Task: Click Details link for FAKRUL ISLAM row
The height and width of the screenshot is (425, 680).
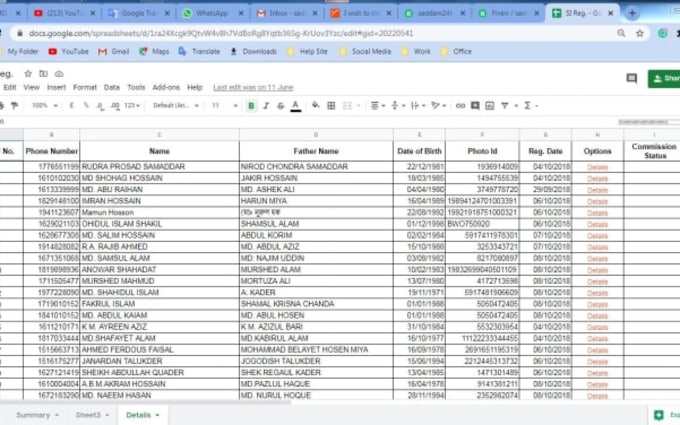Action: (597, 304)
